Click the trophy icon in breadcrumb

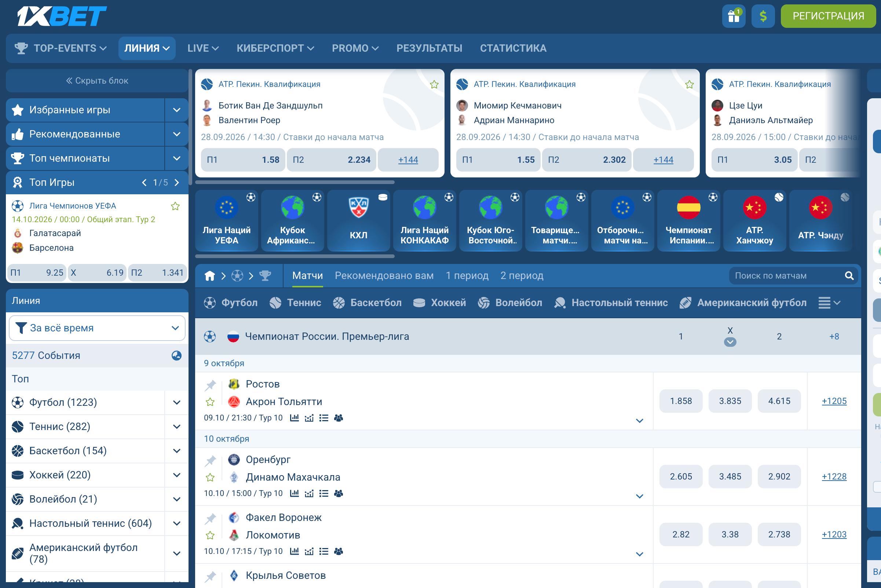[x=265, y=276]
